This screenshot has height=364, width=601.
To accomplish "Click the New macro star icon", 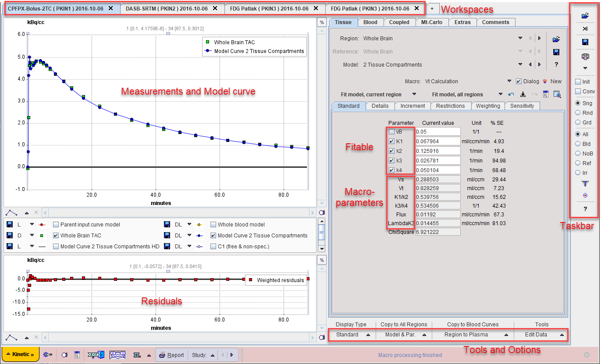I will pos(545,81).
